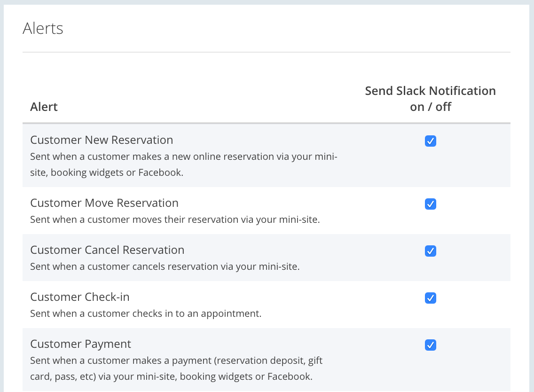Click the Alert column header
This screenshot has height=392, width=534.
[x=44, y=107]
